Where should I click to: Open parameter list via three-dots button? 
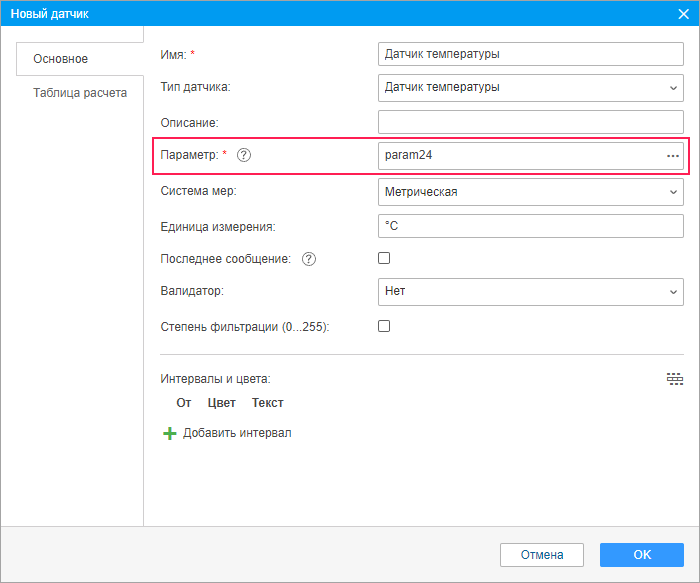(x=673, y=156)
